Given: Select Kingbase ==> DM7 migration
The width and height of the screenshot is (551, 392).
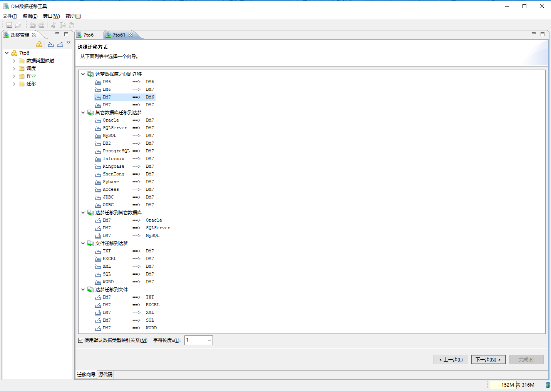Looking at the screenshot, I should 124,167.
